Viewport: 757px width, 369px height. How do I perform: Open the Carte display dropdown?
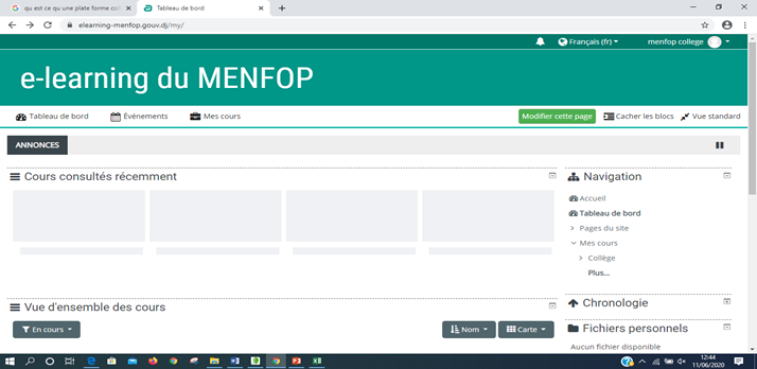tap(526, 329)
